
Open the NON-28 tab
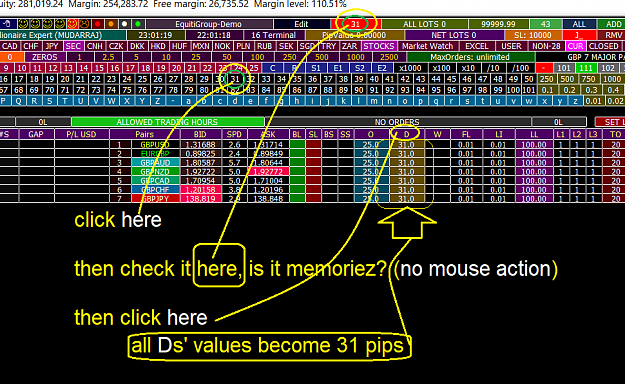pos(546,46)
